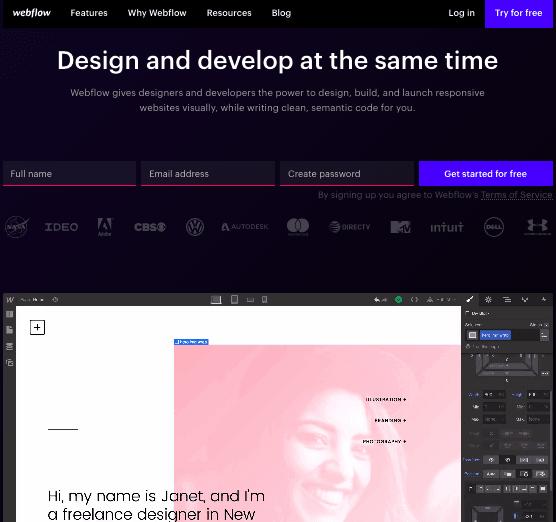Click the Height value field

(537, 394)
